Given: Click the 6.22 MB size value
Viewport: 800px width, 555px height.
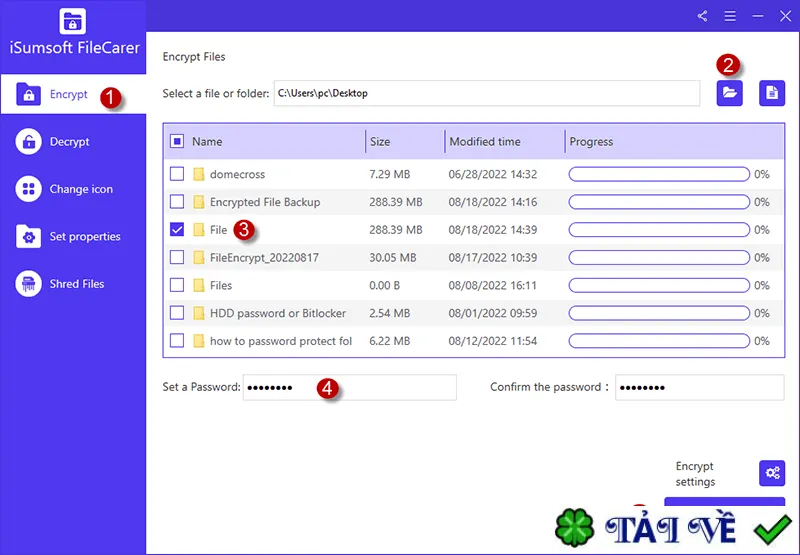Looking at the screenshot, I should 389,341.
